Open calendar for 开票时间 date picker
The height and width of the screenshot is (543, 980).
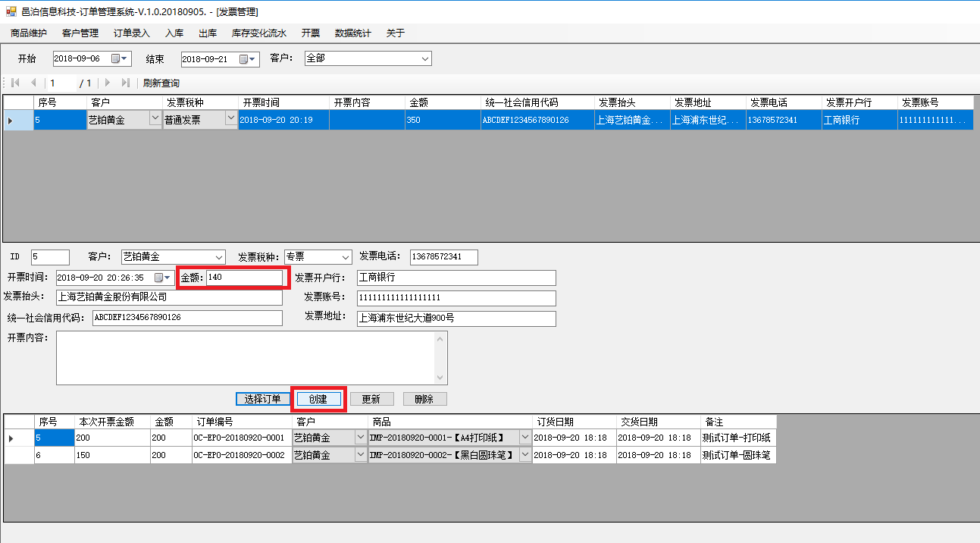(x=162, y=278)
